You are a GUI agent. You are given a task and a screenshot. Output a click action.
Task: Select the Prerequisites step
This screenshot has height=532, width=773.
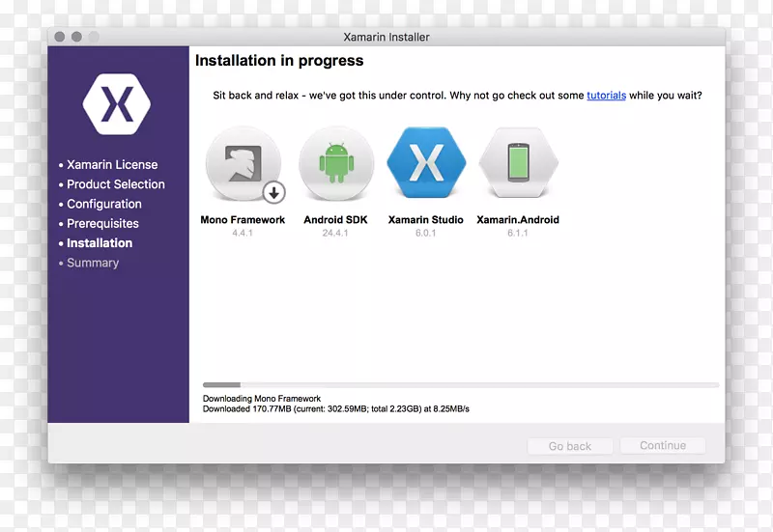102,224
